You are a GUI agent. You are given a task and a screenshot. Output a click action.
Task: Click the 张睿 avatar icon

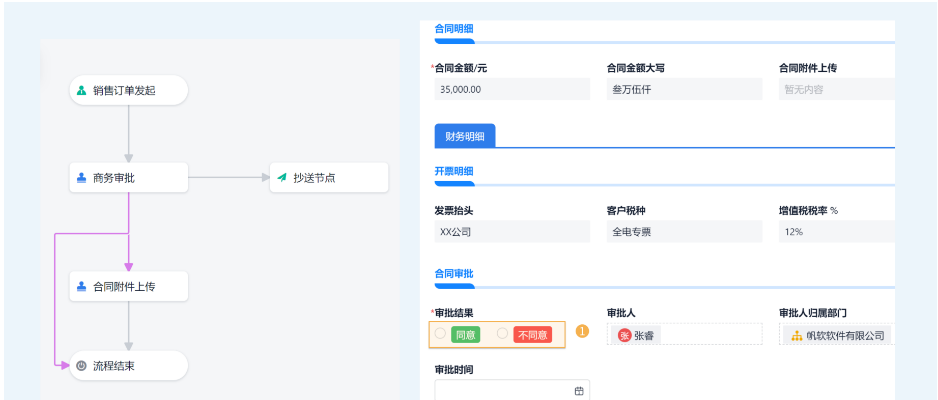[625, 335]
